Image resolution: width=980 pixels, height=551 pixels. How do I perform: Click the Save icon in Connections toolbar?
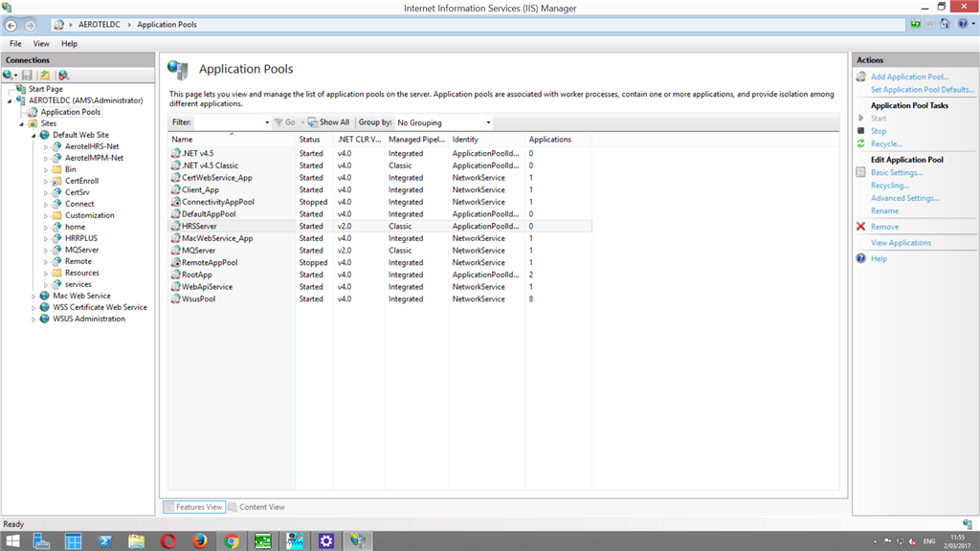click(x=27, y=75)
